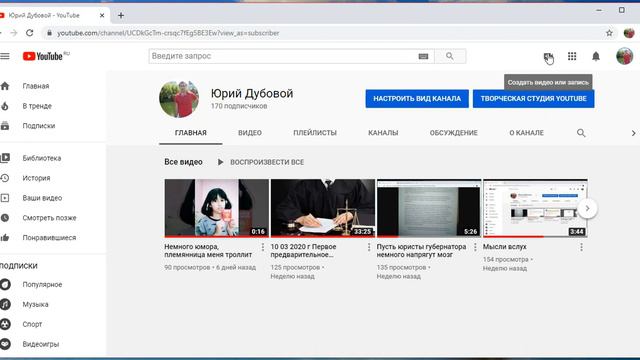Open options for Пусть юристы губернатора video

tap(475, 247)
